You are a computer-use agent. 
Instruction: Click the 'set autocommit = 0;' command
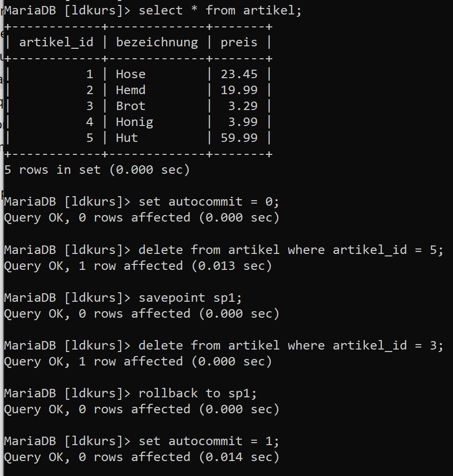(x=209, y=202)
